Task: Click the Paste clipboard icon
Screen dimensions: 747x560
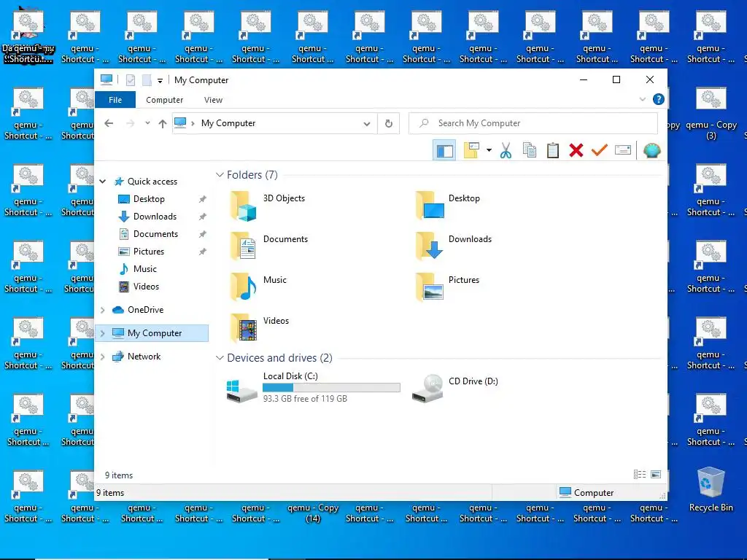Action: click(x=553, y=150)
